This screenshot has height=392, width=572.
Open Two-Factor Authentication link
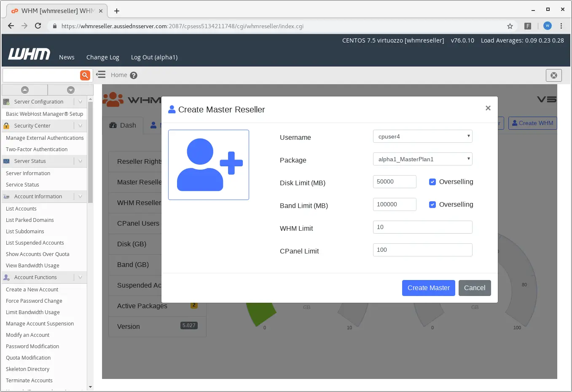37,149
